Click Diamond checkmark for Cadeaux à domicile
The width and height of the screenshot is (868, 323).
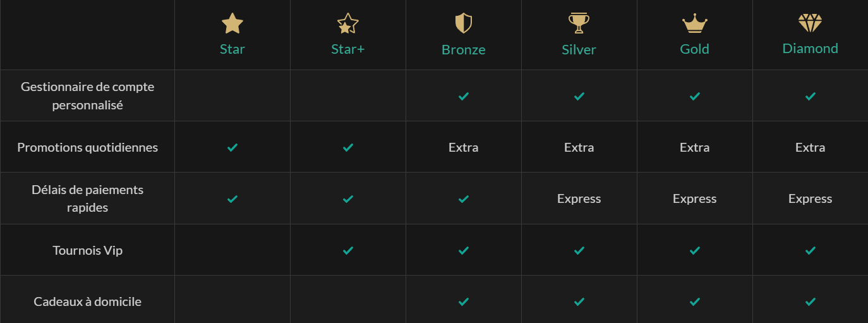(x=811, y=302)
